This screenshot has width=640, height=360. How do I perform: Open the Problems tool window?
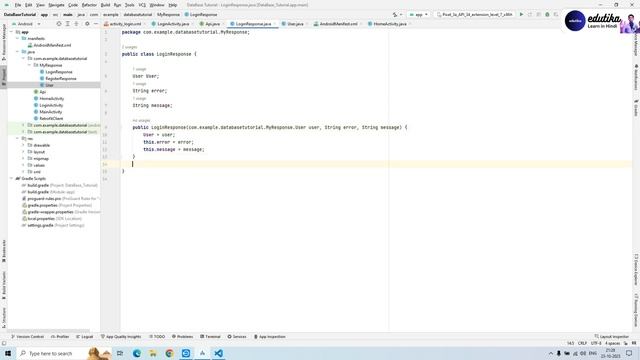pos(182,337)
